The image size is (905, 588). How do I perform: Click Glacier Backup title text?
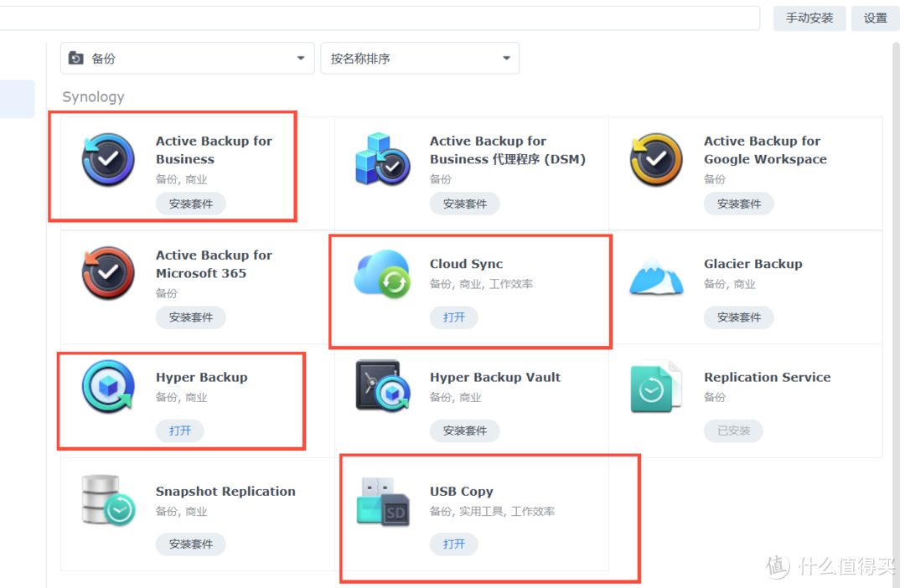(752, 264)
